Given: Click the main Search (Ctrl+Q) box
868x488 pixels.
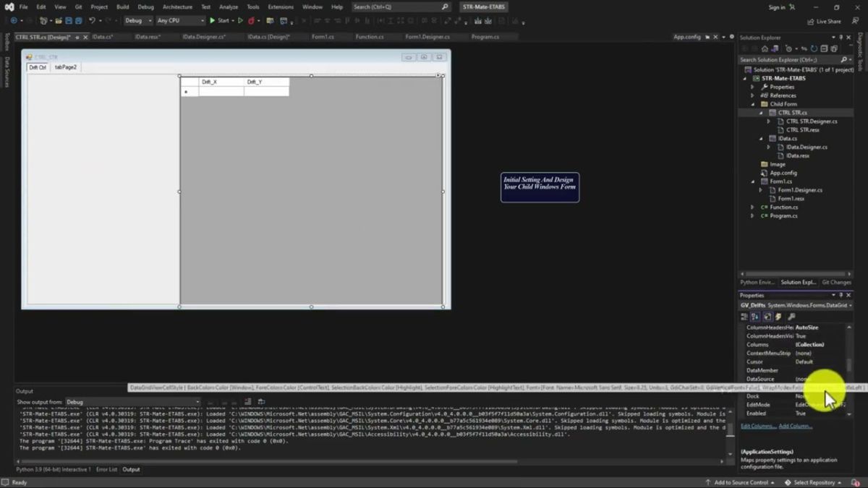Looking at the screenshot, I should click(400, 7).
